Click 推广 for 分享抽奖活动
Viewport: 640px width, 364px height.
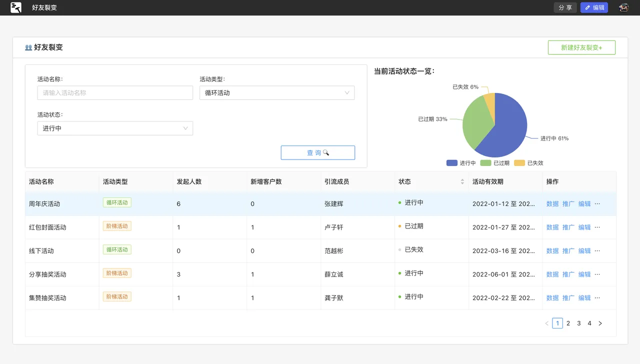[568, 274]
